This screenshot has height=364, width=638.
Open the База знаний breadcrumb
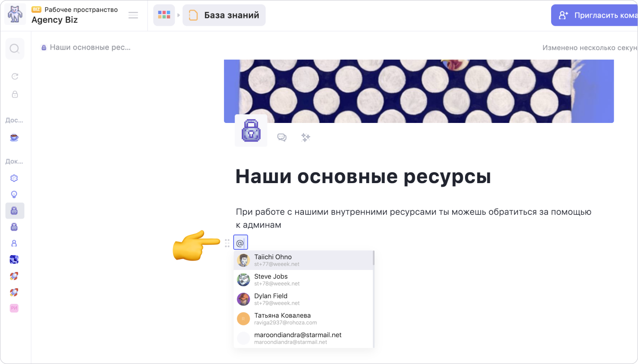click(x=224, y=15)
